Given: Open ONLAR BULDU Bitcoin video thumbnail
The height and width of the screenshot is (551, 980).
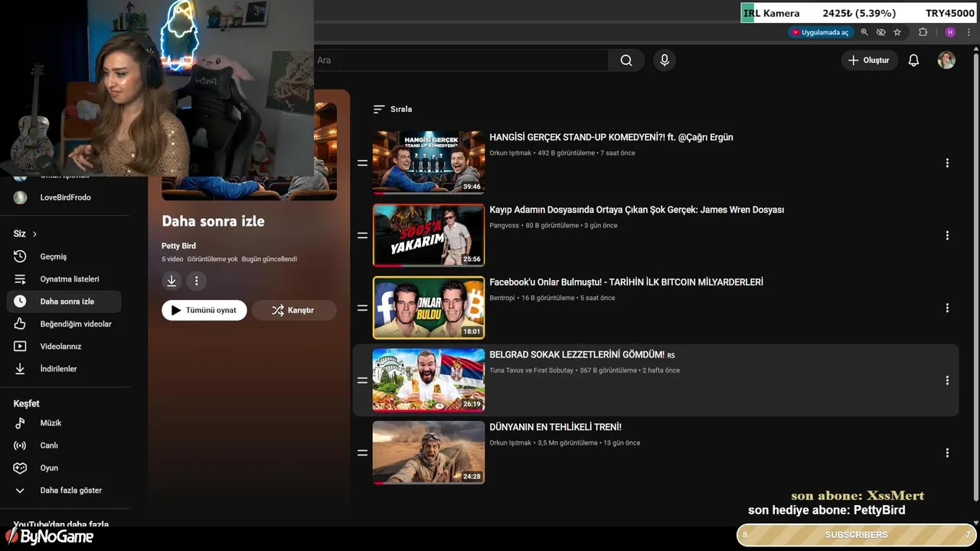Looking at the screenshot, I should click(x=429, y=308).
